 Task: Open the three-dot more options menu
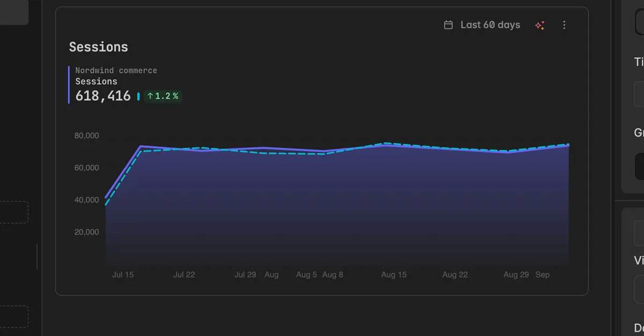pyautogui.click(x=564, y=25)
